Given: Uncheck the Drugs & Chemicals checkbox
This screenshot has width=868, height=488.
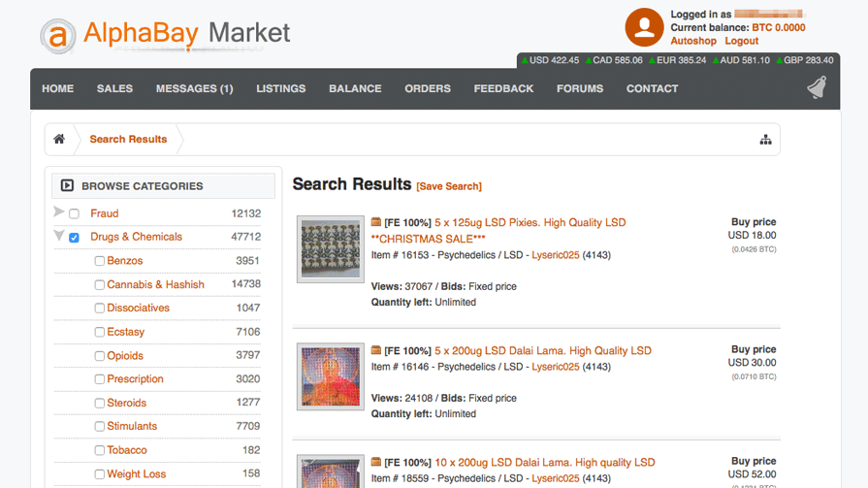Looking at the screenshot, I should (74, 238).
